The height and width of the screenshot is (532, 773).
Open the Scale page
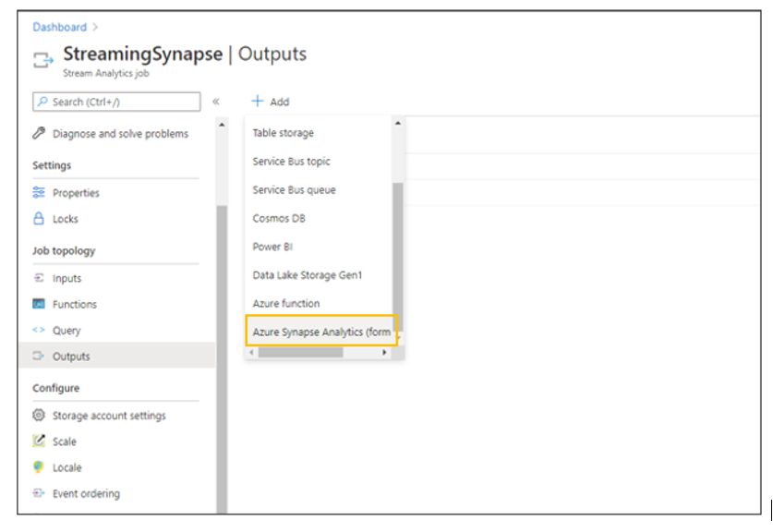click(x=65, y=441)
